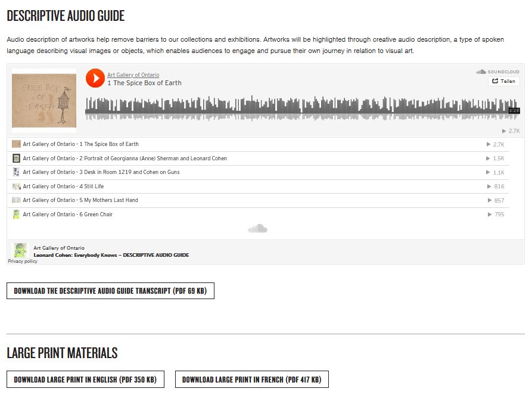This screenshot has width=532, height=401.
Task: Click the grey SoundCloud cloud icon below the playlist
Action: (257, 229)
